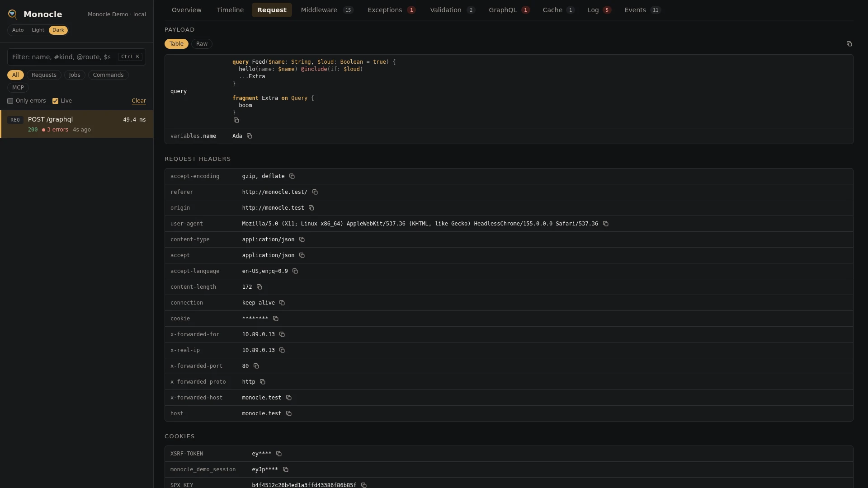Copy the variables.name value Ada
Screen dimensions: 868x488
250,136
